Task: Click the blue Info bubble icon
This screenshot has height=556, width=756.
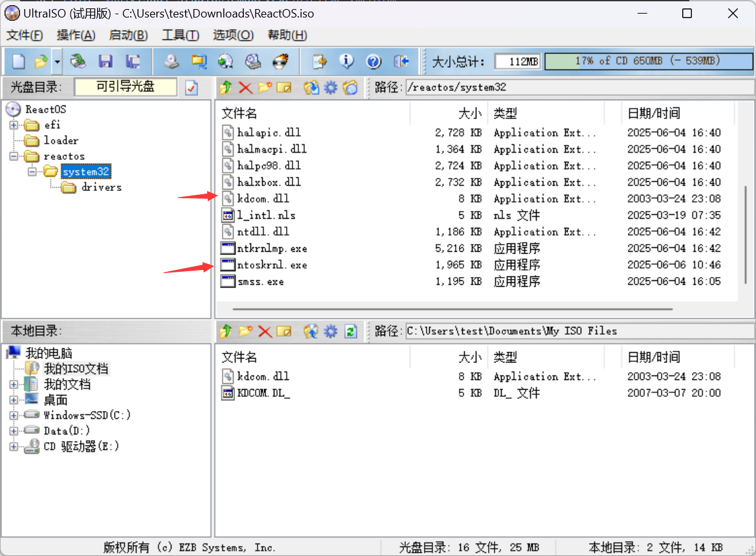Action: click(x=346, y=61)
